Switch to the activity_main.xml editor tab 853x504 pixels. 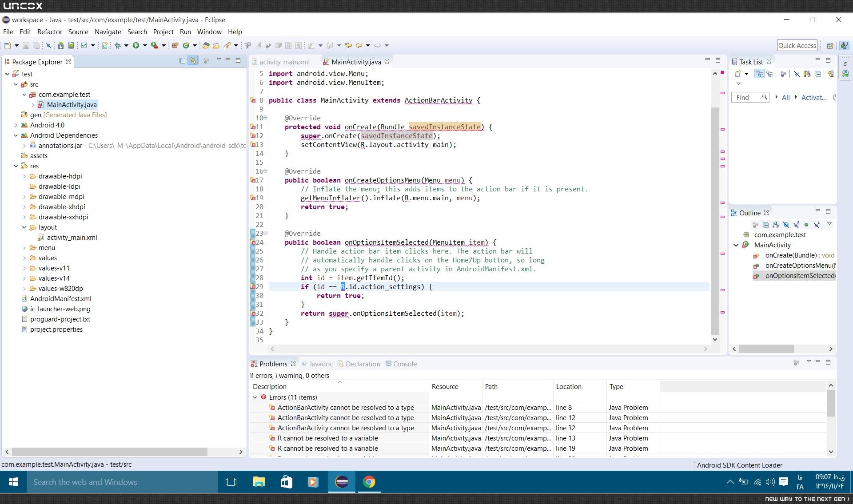(284, 62)
